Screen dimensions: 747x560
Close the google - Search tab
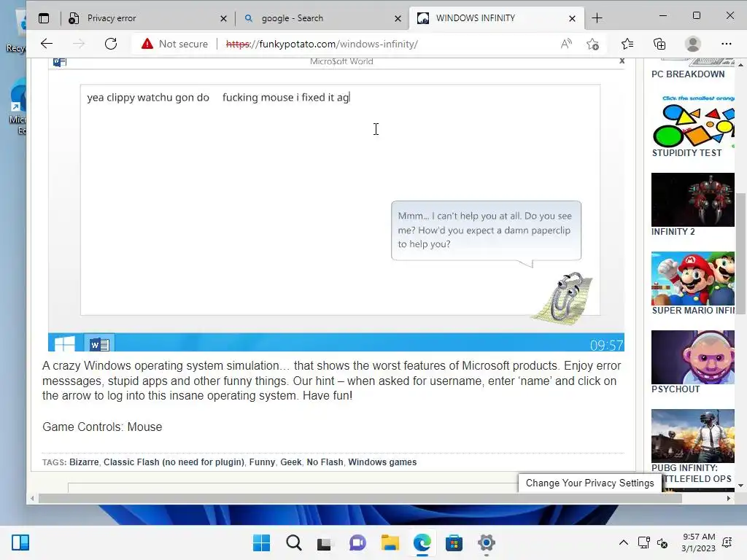(x=398, y=18)
